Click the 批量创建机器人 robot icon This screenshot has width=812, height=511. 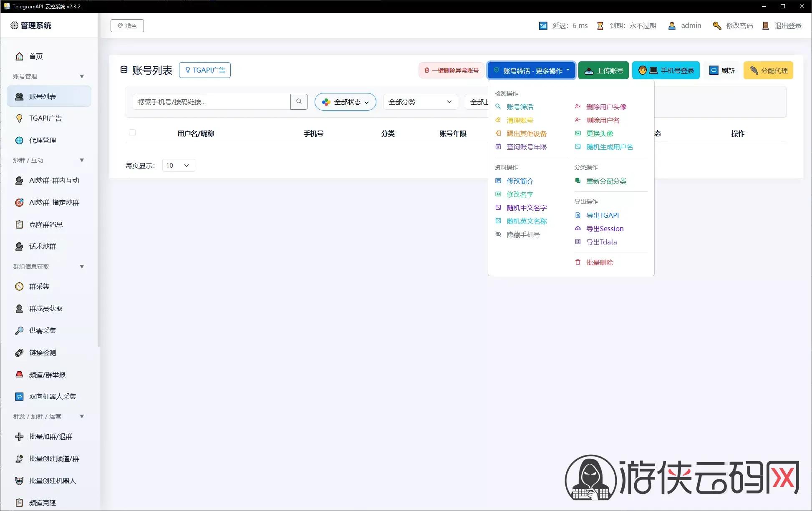[19, 481]
